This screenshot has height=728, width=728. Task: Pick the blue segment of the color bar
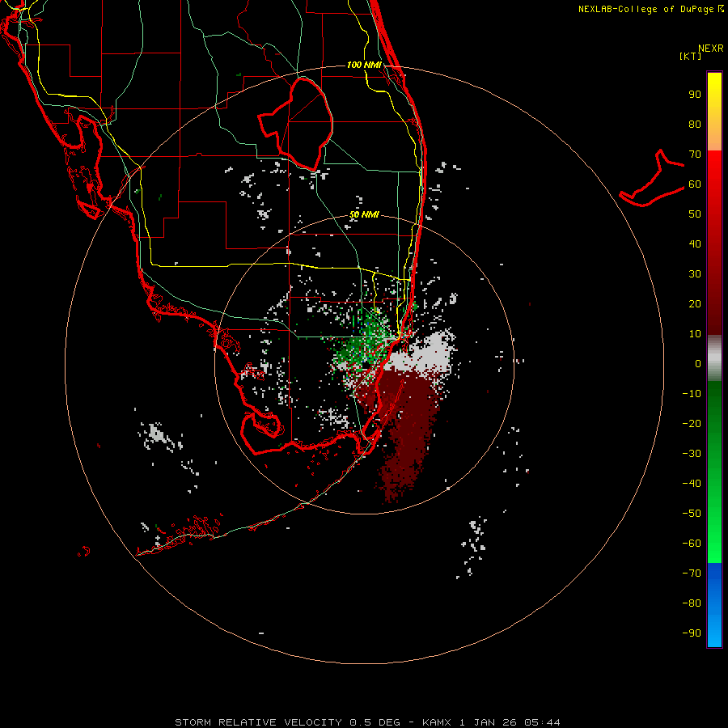tap(714, 605)
